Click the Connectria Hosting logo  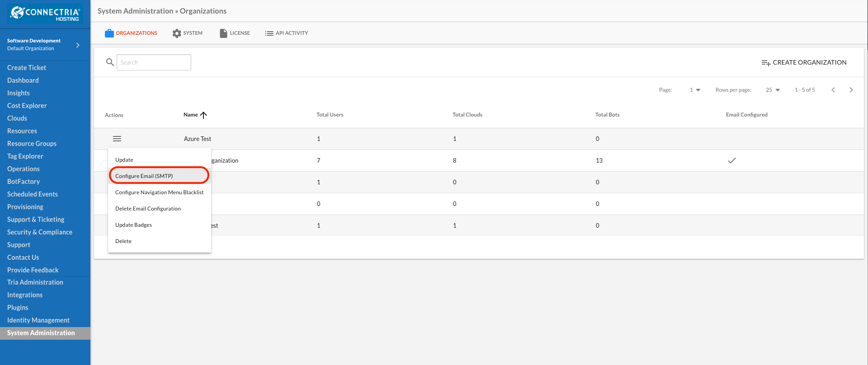point(45,14)
